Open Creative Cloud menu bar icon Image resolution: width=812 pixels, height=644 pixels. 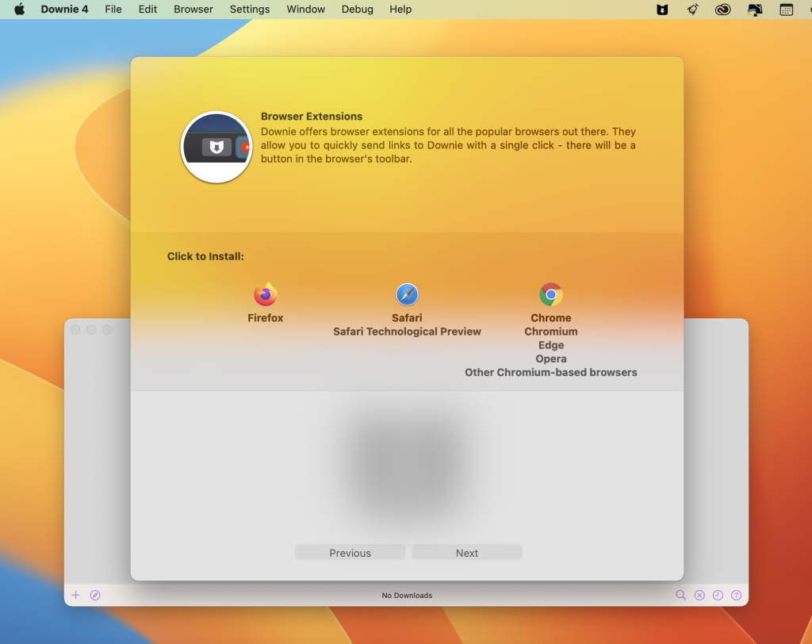[x=723, y=10]
